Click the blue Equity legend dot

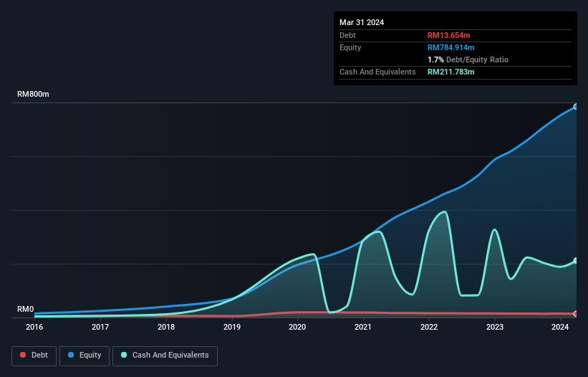pos(71,355)
